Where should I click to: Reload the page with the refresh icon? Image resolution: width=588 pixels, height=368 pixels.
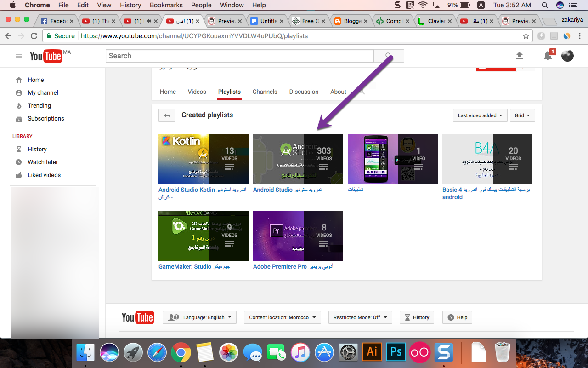[34, 36]
